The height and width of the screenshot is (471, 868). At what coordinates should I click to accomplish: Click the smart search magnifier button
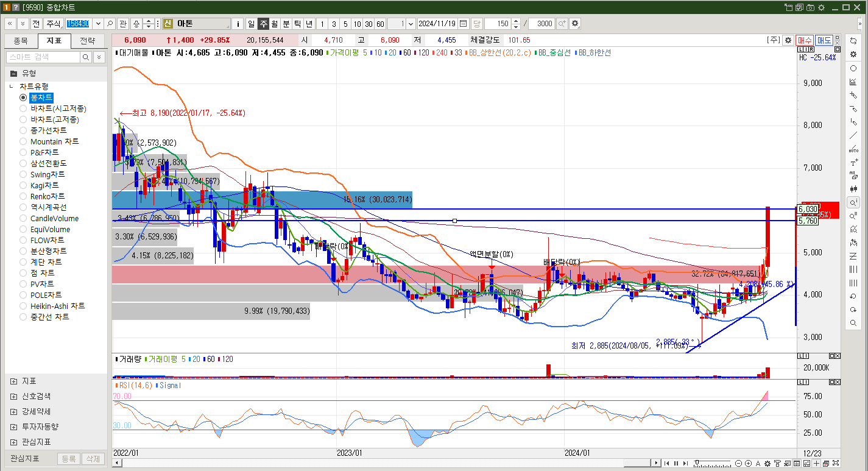[86, 57]
